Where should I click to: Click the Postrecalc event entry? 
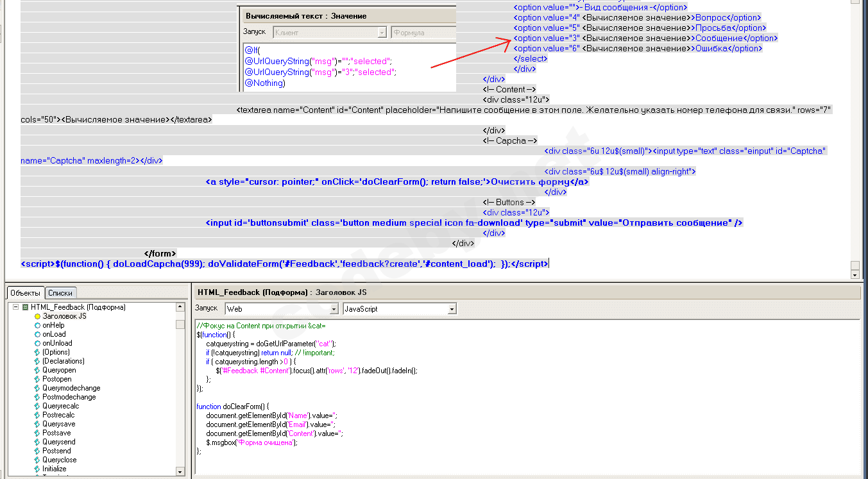pos(58,415)
